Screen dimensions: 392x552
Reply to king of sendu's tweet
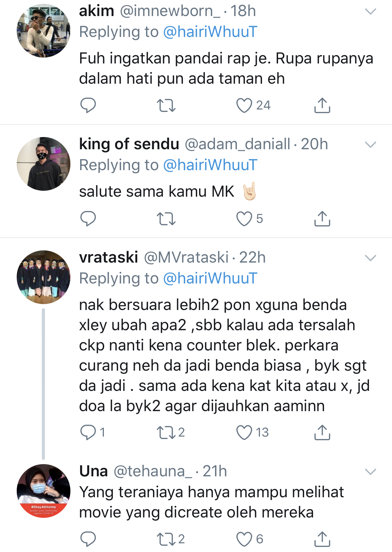tap(88, 219)
